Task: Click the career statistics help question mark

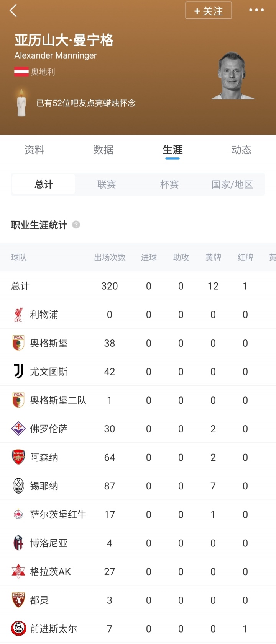Action: tap(76, 225)
